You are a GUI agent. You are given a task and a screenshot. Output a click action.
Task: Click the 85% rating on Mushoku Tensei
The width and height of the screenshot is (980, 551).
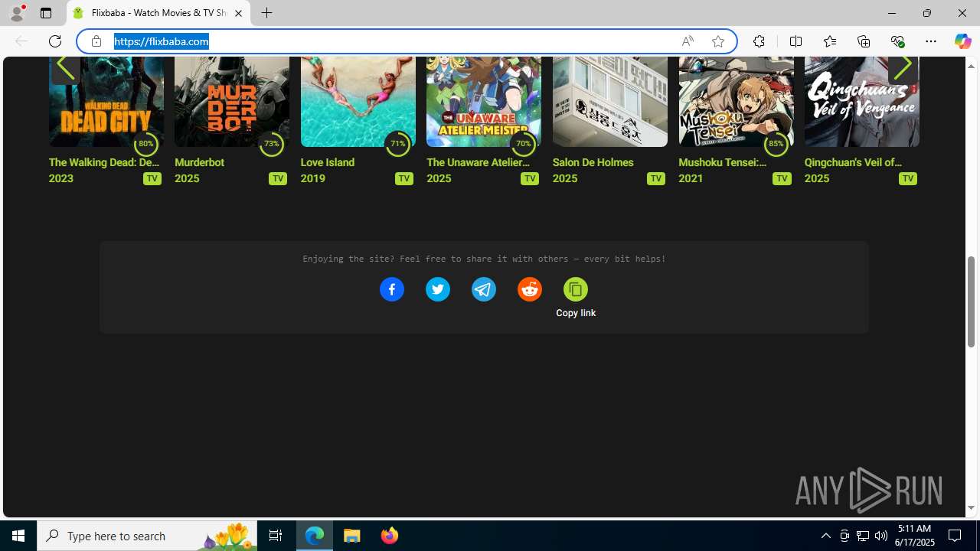(776, 144)
